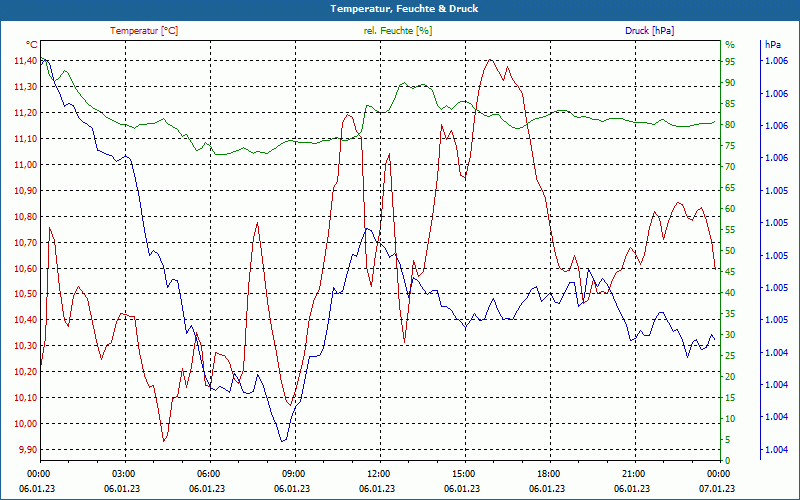The image size is (800, 500).
Task: Click the '°C' unit label on temperature axis
Action: [x=32, y=45]
